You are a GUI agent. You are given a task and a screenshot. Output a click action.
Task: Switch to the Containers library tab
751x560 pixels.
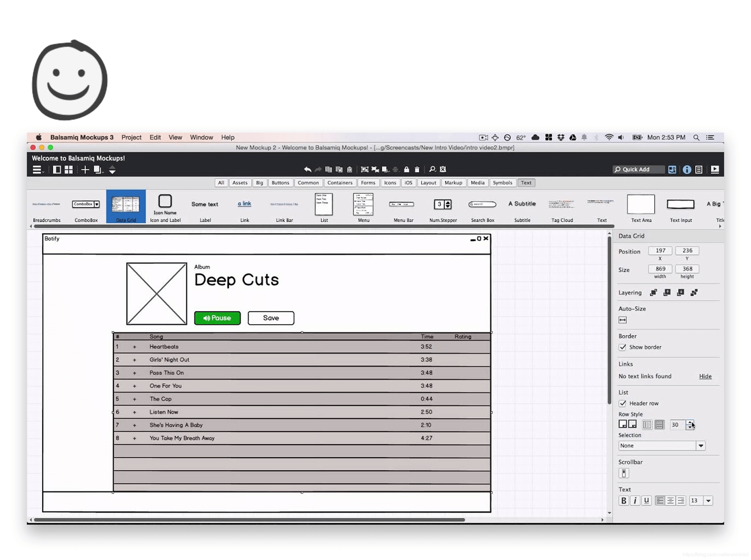pos(339,183)
